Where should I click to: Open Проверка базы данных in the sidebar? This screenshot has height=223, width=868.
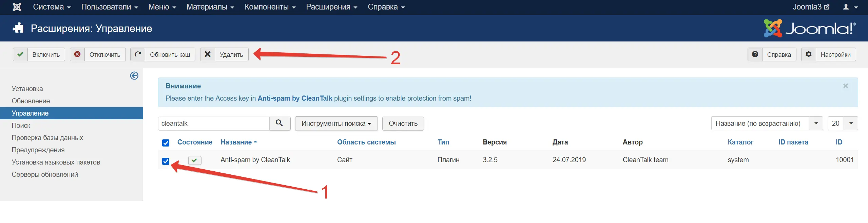[47, 138]
